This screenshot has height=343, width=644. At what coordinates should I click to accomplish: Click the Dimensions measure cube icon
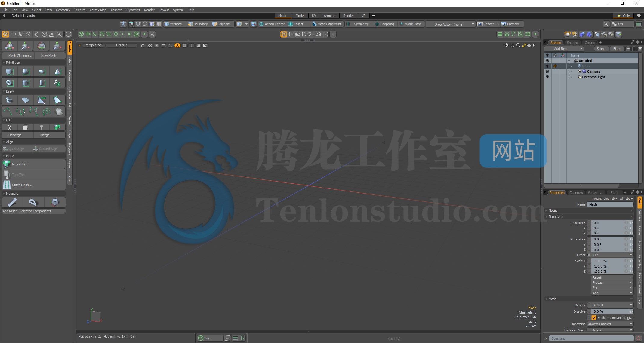(55, 202)
